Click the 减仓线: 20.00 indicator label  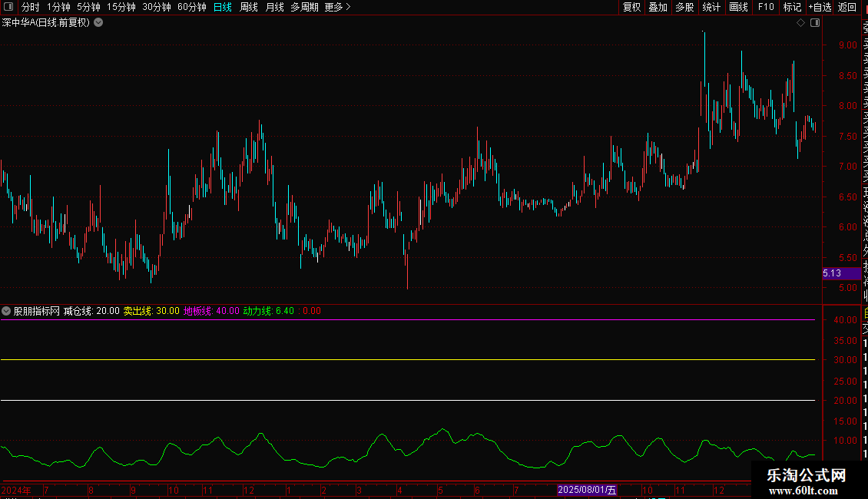coord(91,311)
